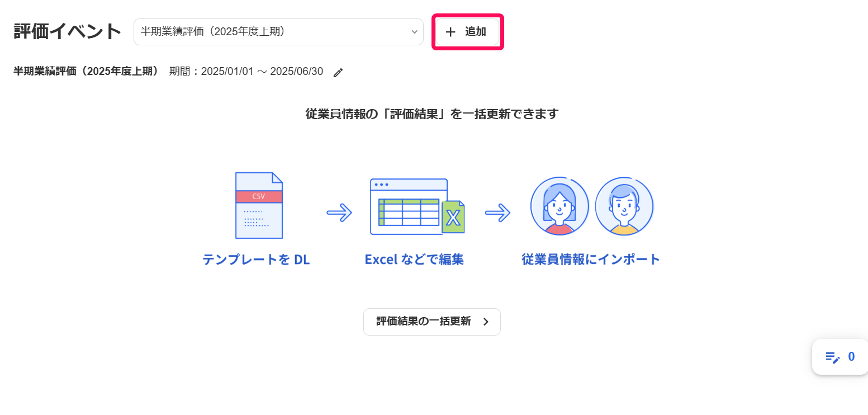Click the テンプレートを DL label
The image size is (868, 415).
click(x=256, y=260)
